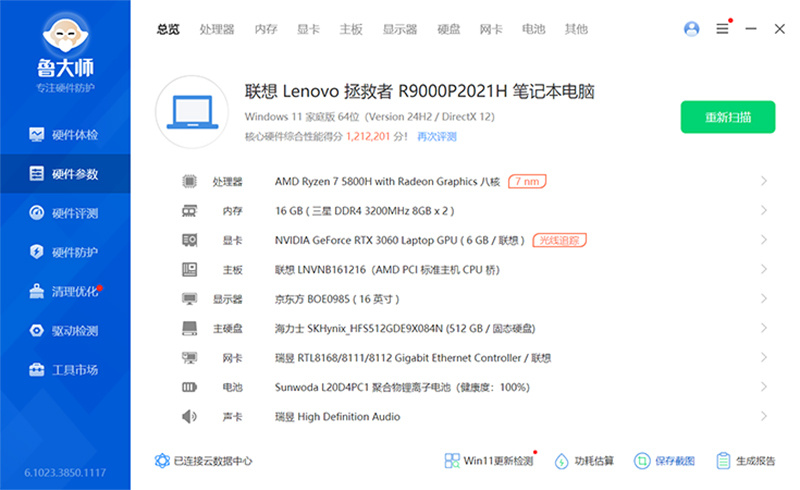Open 功耗估算 power estimate tool

pos(584,461)
